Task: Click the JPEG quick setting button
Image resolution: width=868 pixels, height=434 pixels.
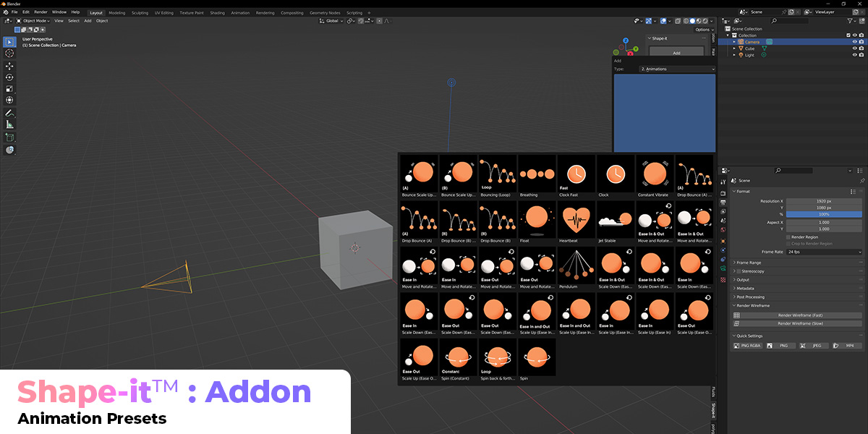Action: click(814, 346)
